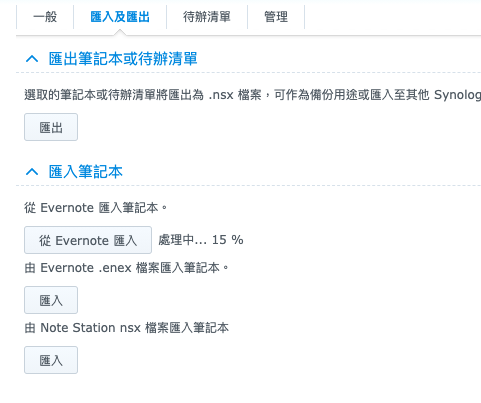The height and width of the screenshot is (403, 481).
Task: Click the .nsx export description paragraph
Action: click(x=253, y=95)
